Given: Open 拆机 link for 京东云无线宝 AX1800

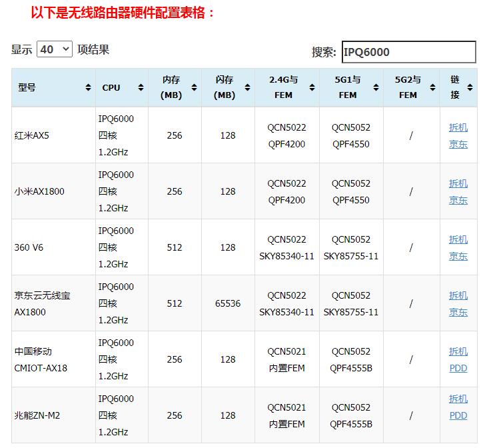Looking at the screenshot, I should click(458, 295).
